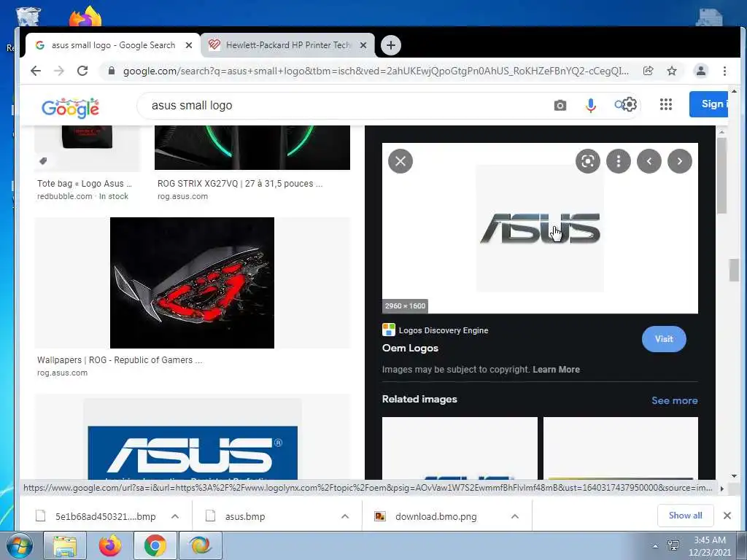Viewport: 747px width, 560px height.
Task: Open Google quick settings gear
Action: click(630, 104)
